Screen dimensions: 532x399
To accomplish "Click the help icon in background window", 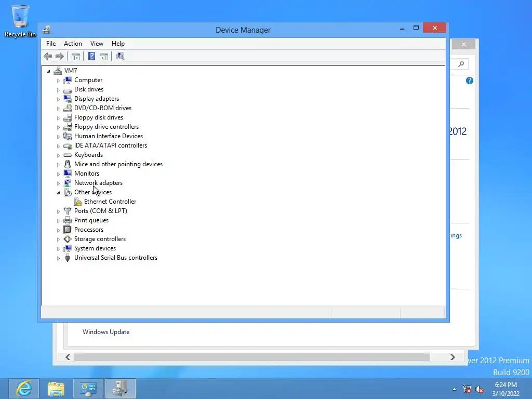I will 470,81.
